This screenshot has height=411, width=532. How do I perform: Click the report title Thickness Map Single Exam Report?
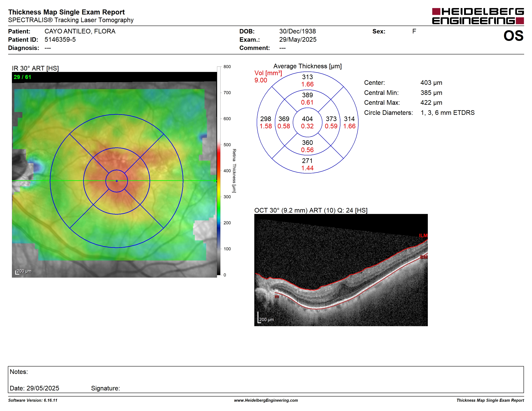(66, 12)
